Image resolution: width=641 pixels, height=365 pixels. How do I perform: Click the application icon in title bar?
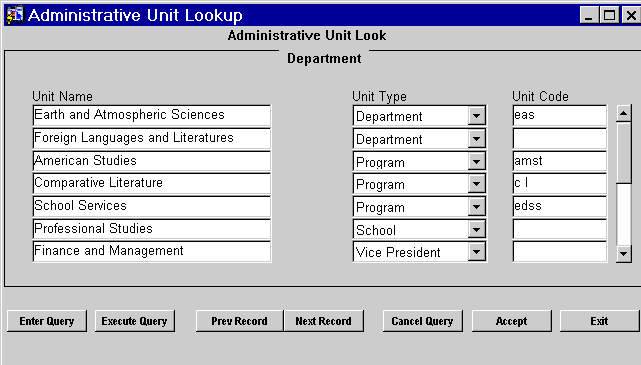click(15, 16)
